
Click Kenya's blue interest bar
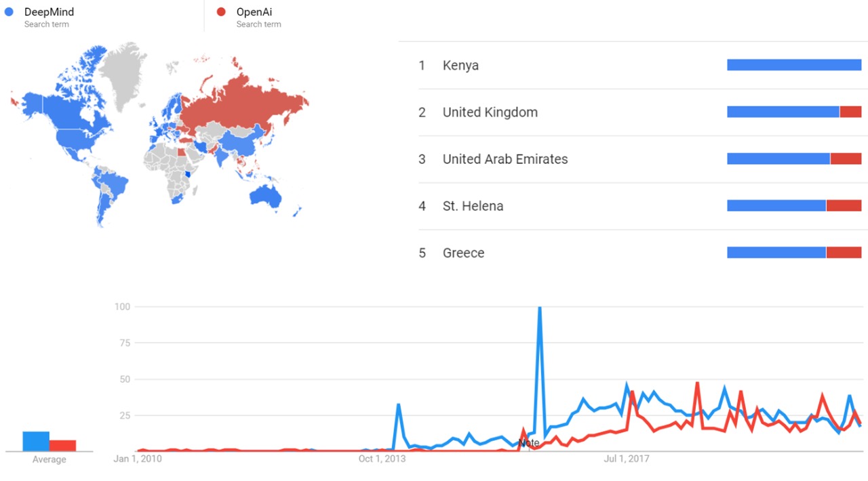click(793, 65)
